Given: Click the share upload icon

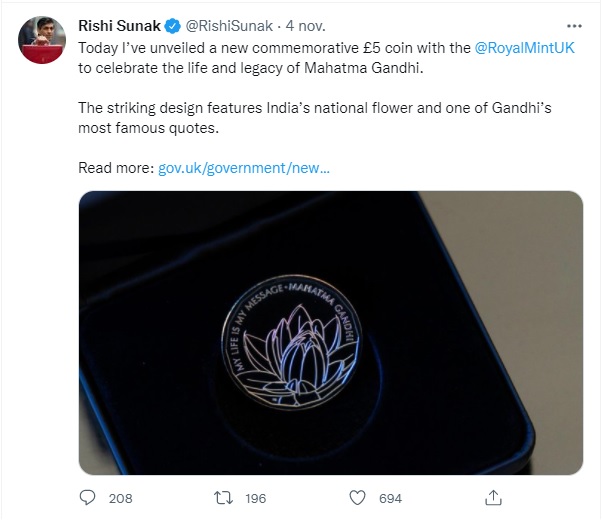Looking at the screenshot, I should (493, 497).
